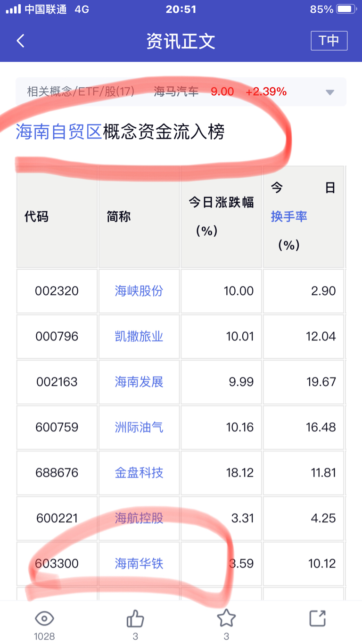
Task: Select the 相关概念/ETF/股(17) label
Action: [81, 91]
